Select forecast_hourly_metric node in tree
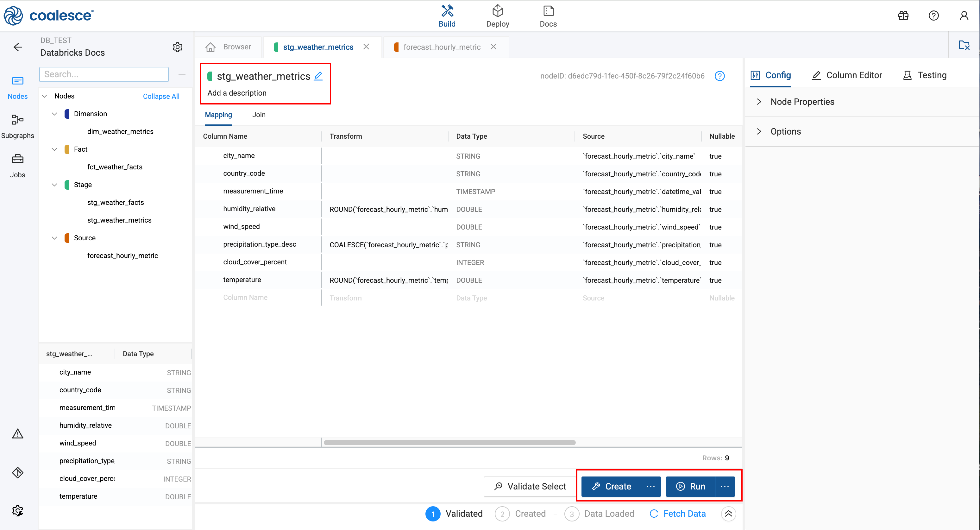The image size is (980, 530). coord(123,256)
